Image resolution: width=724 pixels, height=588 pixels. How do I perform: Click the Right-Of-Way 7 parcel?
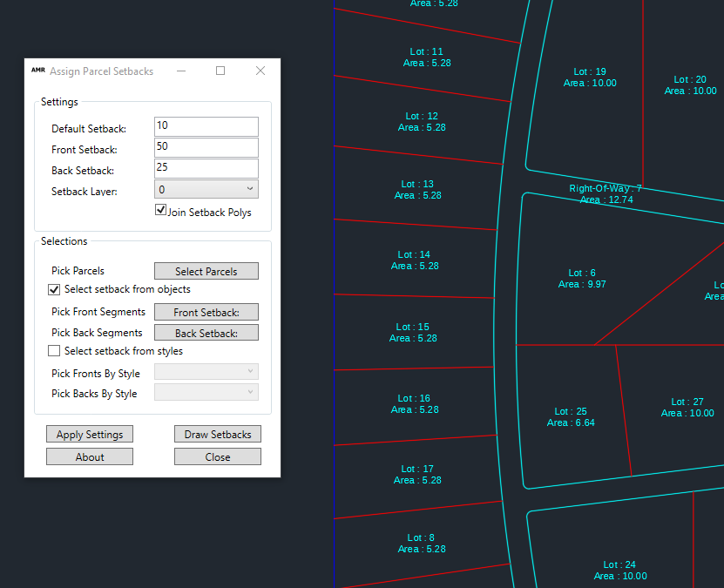pyautogui.click(x=605, y=193)
